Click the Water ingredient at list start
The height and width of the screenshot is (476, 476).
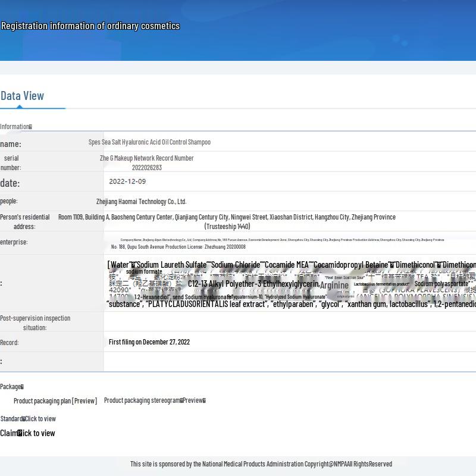click(x=119, y=265)
